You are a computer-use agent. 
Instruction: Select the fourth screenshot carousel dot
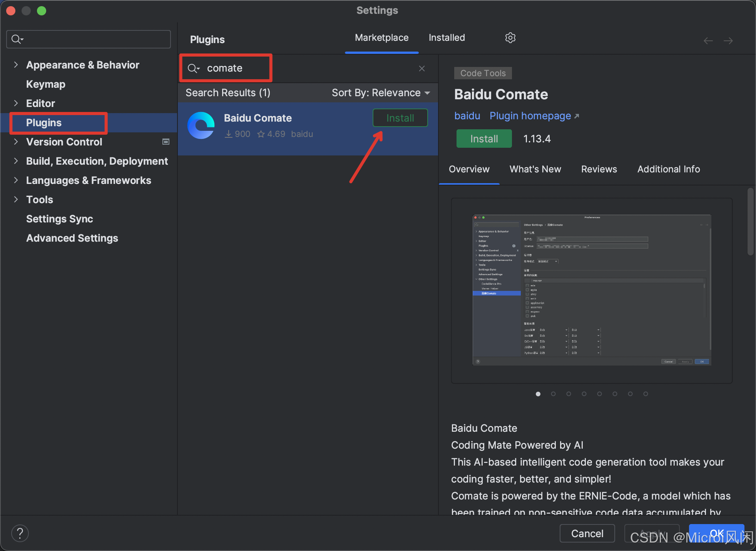[584, 394]
